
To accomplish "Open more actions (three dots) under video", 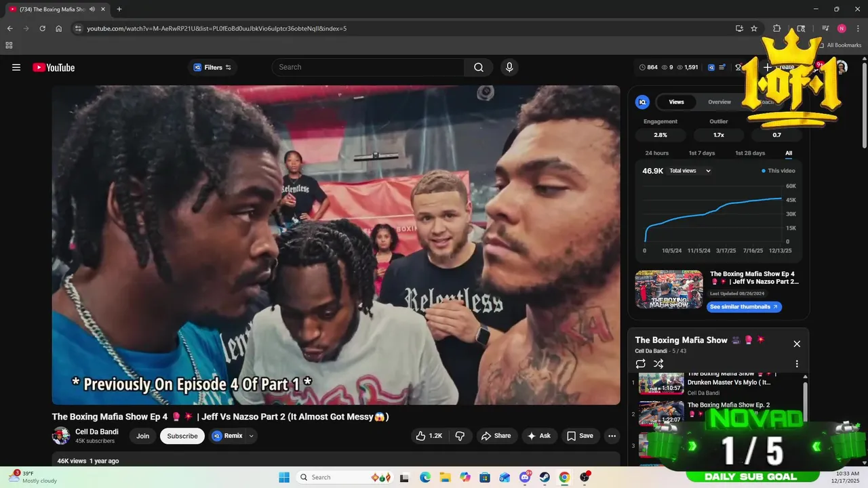I will click(x=612, y=436).
